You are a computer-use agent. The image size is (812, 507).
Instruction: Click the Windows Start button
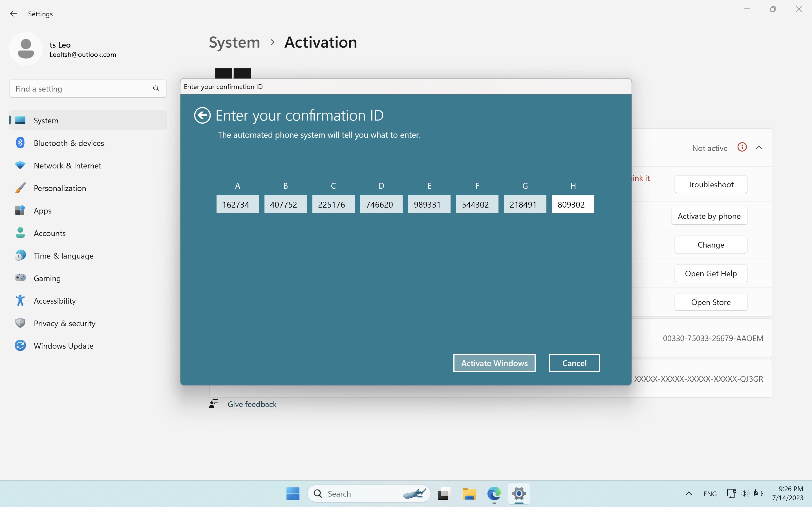pyautogui.click(x=293, y=493)
